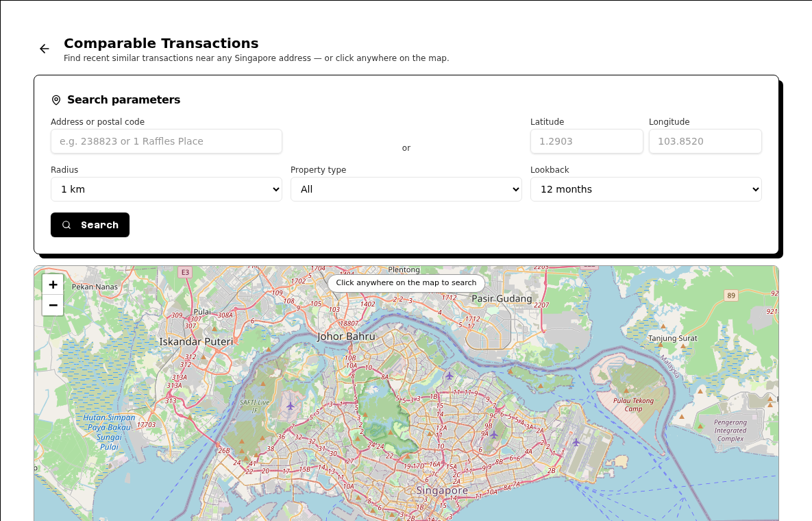Click the Pasir Gudang label on map
The height and width of the screenshot is (521, 812).
tap(502, 299)
